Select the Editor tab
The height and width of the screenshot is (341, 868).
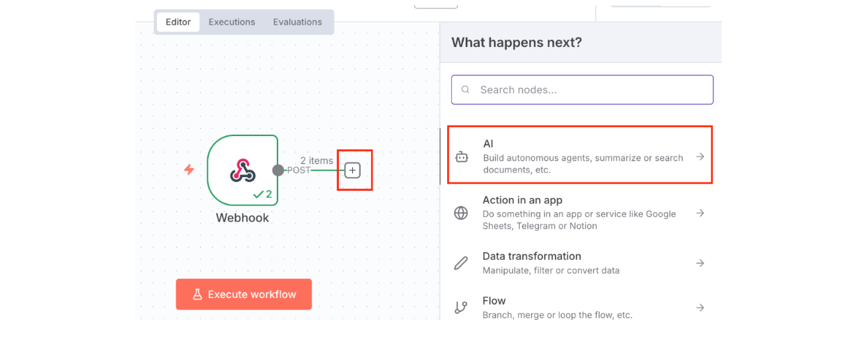pyautogui.click(x=178, y=22)
